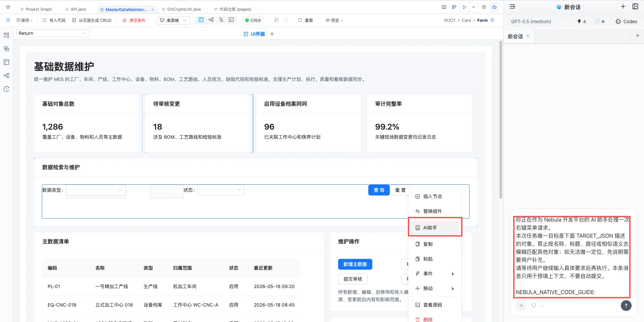Expand the chevron next to the shield icon
This screenshot has width=644, height=322.
coord(542,306)
